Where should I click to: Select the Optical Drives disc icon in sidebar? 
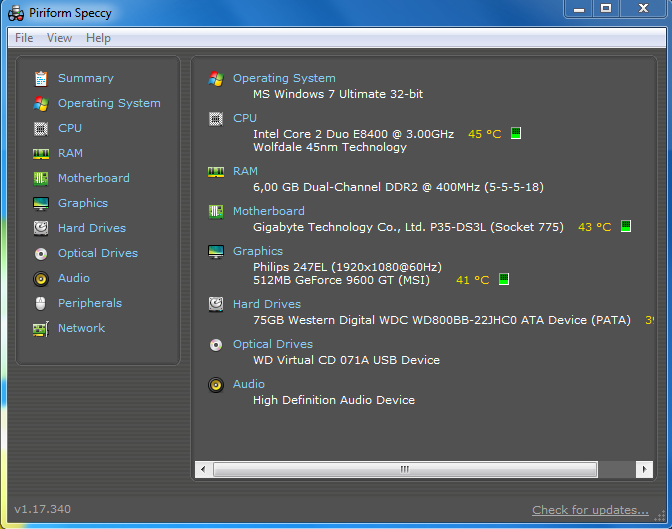coord(41,253)
